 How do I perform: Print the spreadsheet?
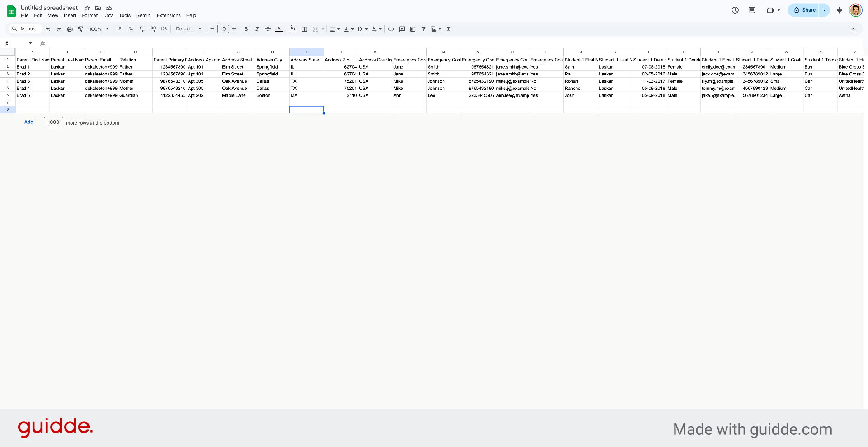pyautogui.click(x=70, y=29)
